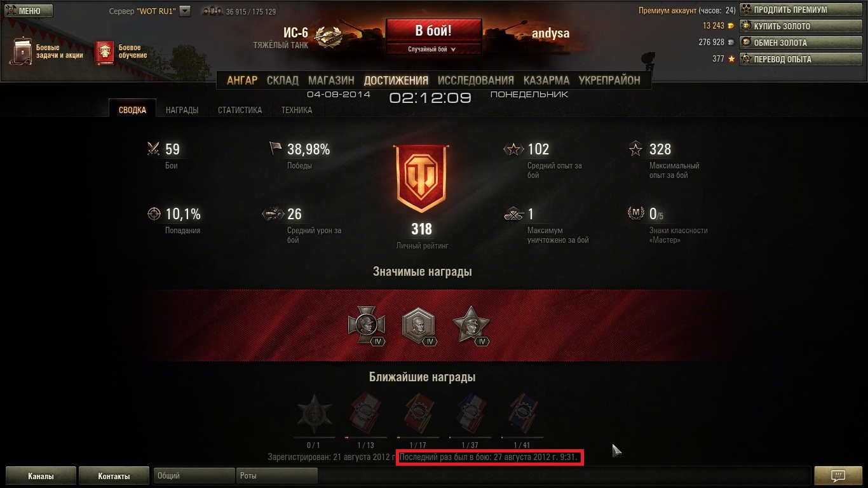This screenshot has width=868, height=488.
Task: Start battle with В бой! button
Action: (x=433, y=31)
